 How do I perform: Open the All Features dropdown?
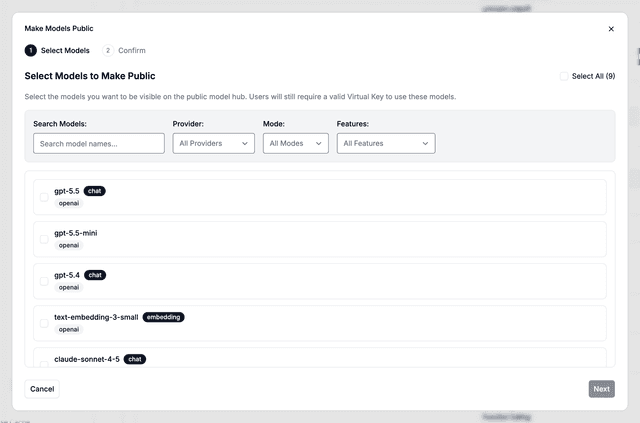(x=386, y=143)
